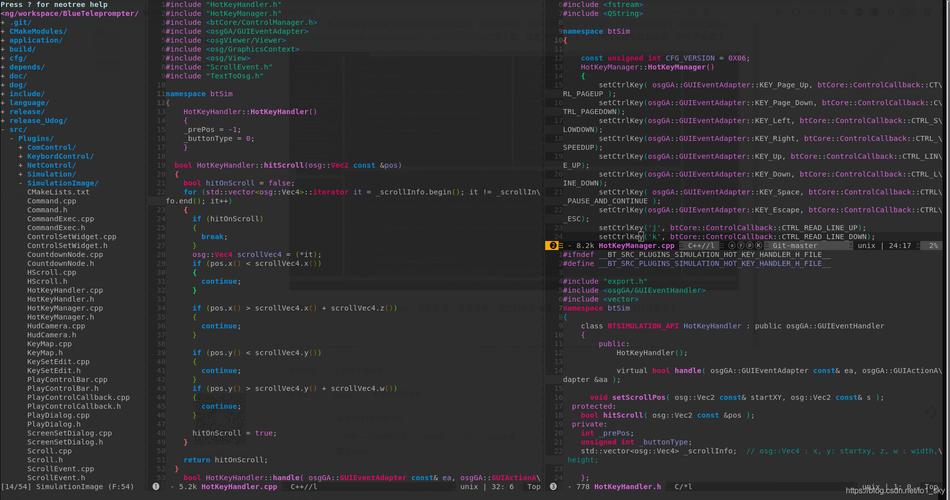Collapse the Plugins/ folder
Image resolution: width=950 pixels, height=500 pixels.
[x=12, y=138]
